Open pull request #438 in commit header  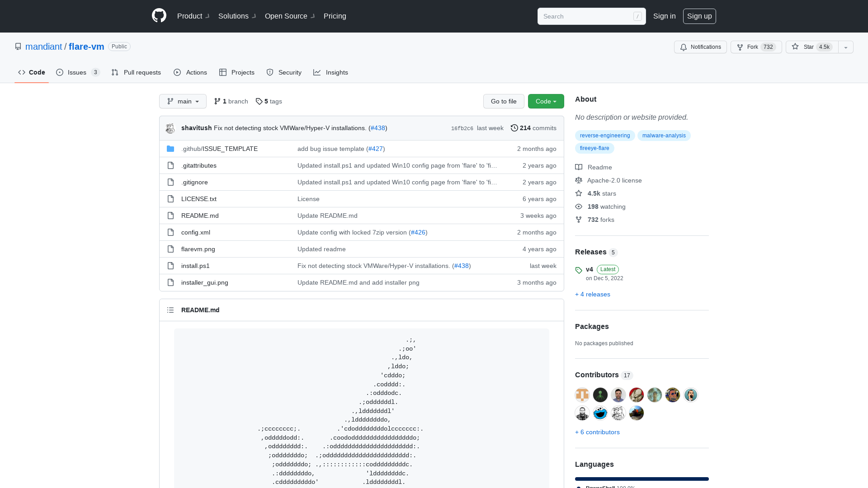[x=378, y=128]
